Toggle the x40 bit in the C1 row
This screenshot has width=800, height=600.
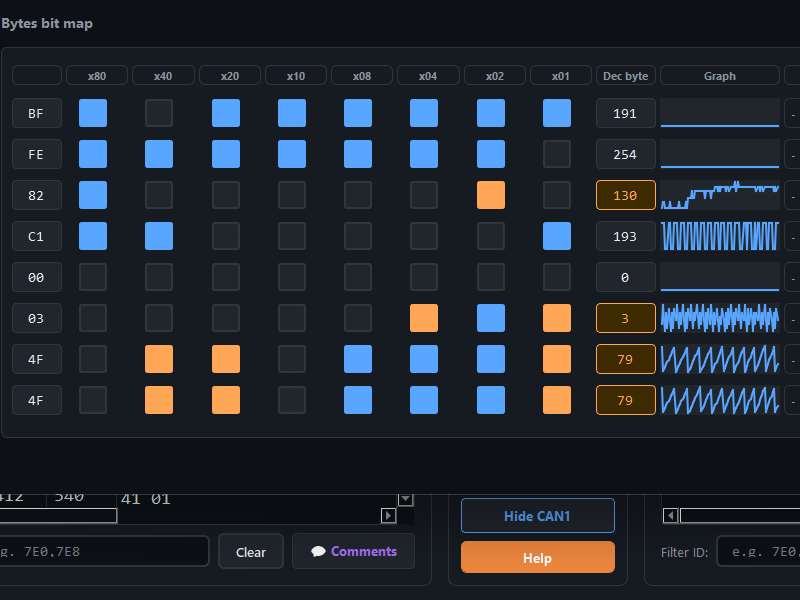click(159, 236)
